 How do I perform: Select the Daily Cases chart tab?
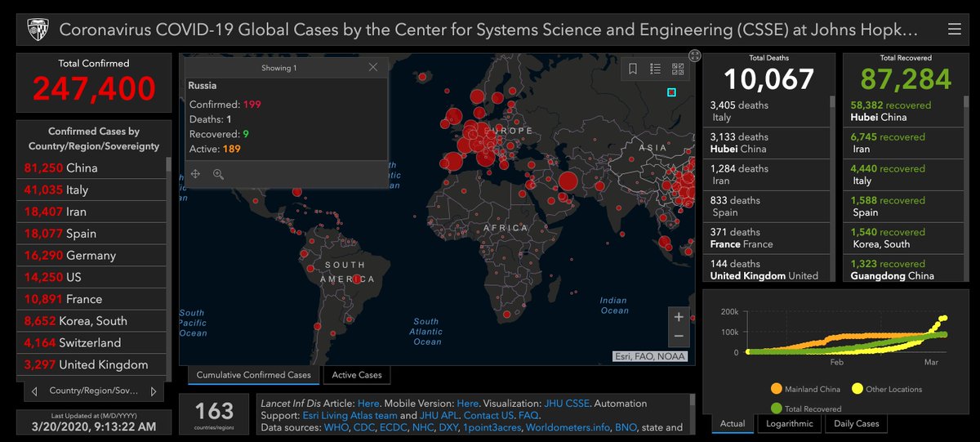[x=856, y=423]
